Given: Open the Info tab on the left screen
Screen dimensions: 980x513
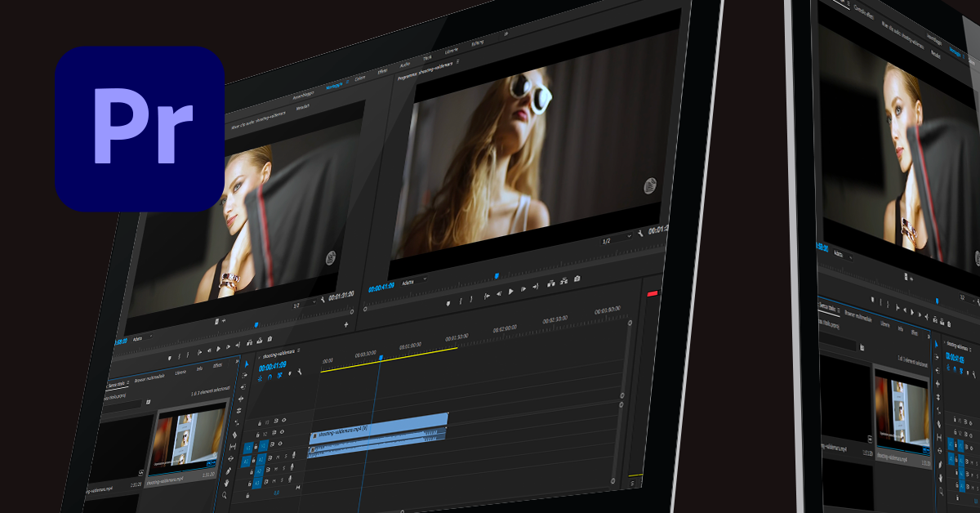Looking at the screenshot, I should [199, 369].
